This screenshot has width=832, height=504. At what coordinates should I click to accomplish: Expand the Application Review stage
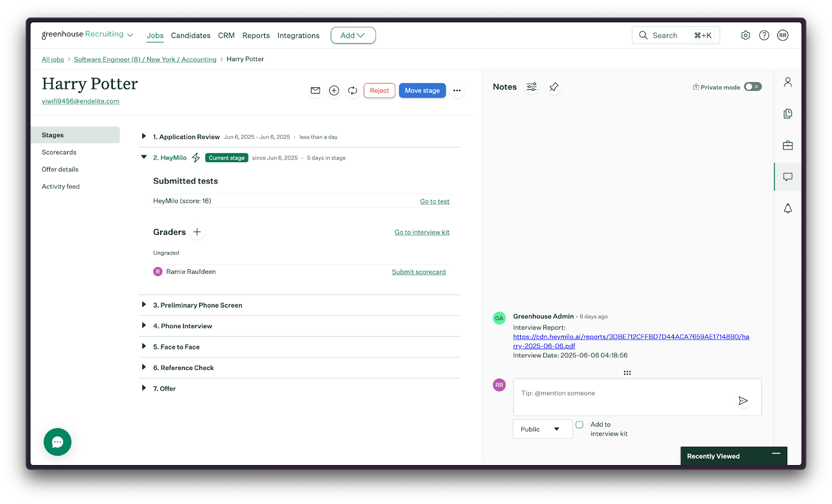[144, 136]
